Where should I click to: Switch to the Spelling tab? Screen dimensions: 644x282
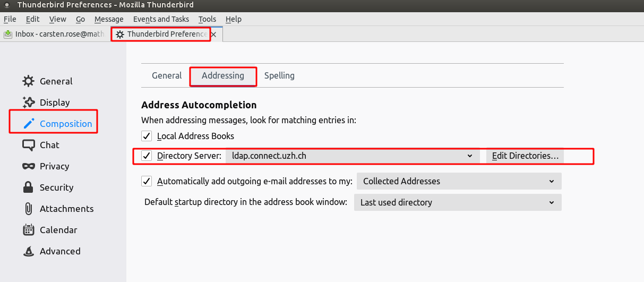tap(279, 75)
